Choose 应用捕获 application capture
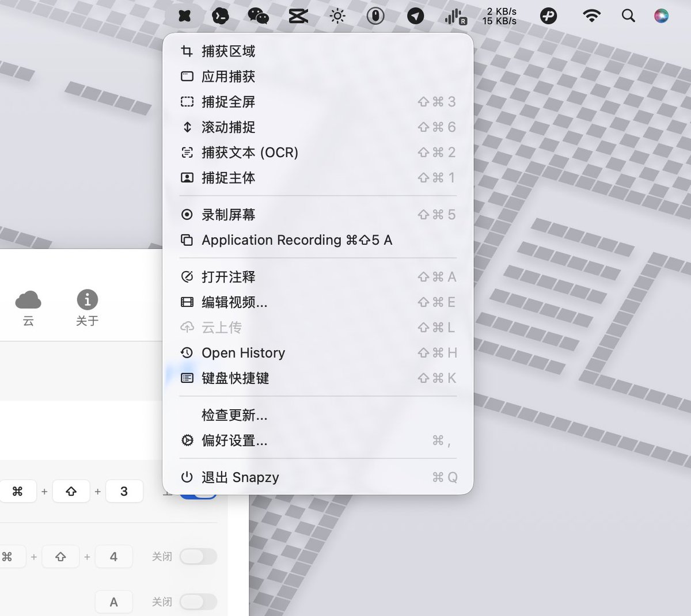 pos(318,77)
